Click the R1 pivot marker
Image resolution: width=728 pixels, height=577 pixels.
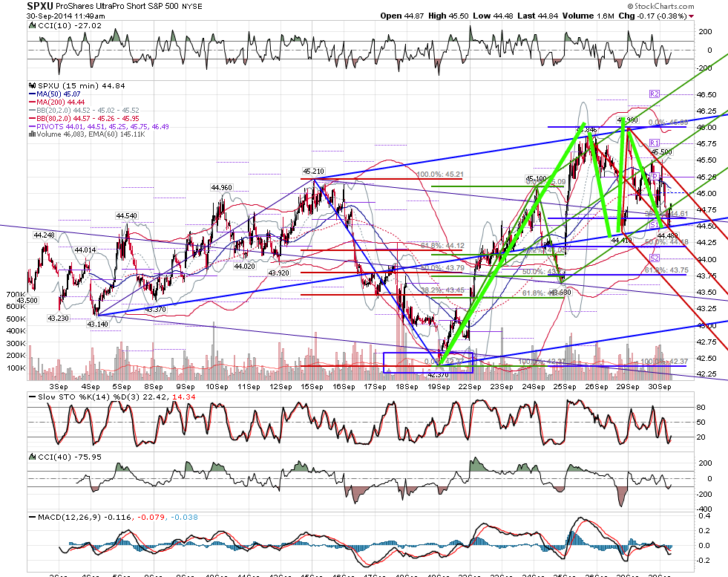(655, 143)
